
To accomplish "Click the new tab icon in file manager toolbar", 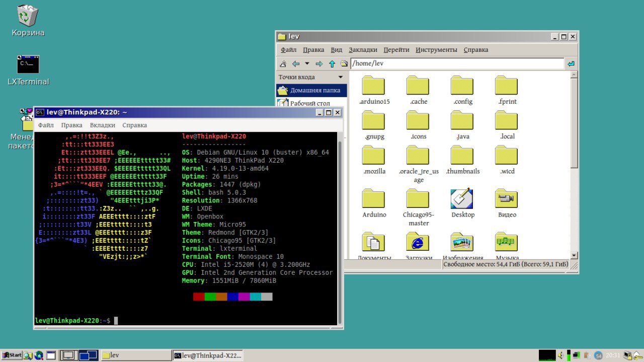I will (283, 64).
